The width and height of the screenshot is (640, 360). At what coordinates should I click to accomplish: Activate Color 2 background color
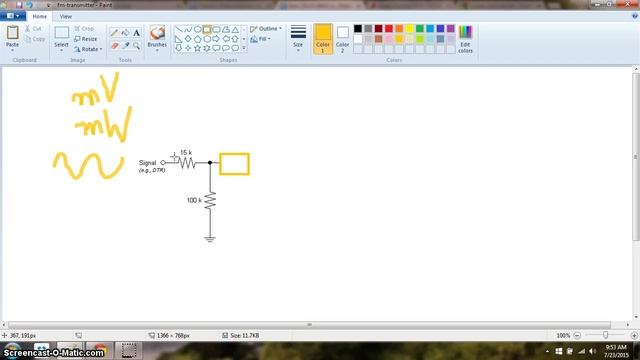pyautogui.click(x=342, y=39)
